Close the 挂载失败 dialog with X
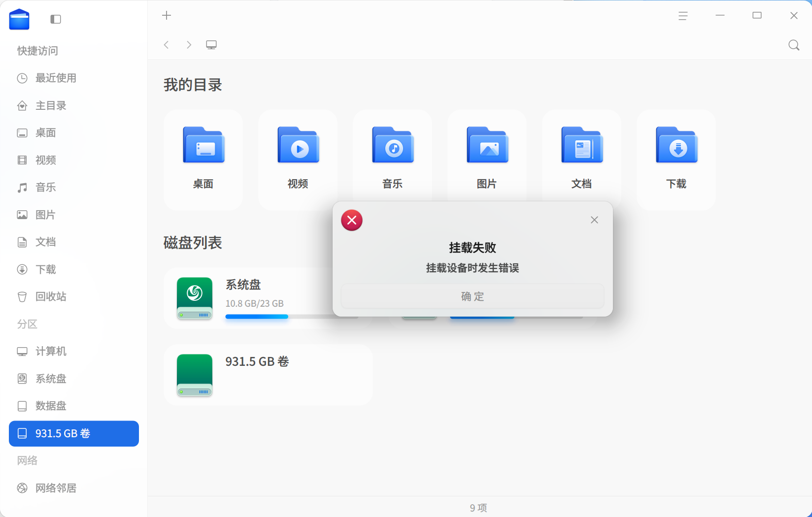This screenshot has width=812, height=517. (594, 220)
